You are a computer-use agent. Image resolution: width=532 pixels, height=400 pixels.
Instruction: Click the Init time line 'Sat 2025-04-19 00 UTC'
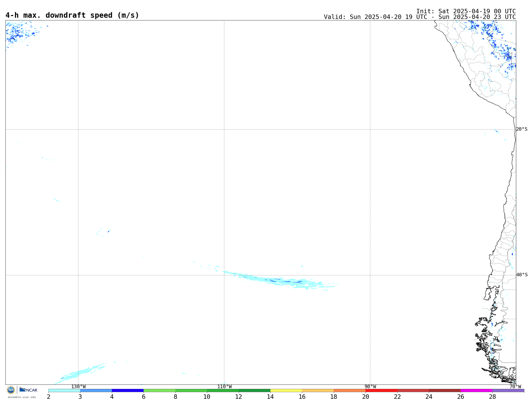[466, 11]
